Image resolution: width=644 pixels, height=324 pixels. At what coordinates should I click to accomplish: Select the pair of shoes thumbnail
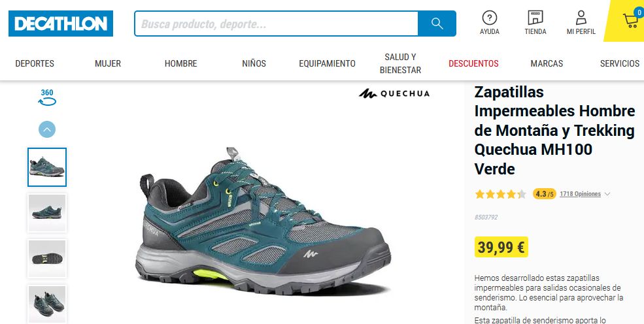(47, 304)
